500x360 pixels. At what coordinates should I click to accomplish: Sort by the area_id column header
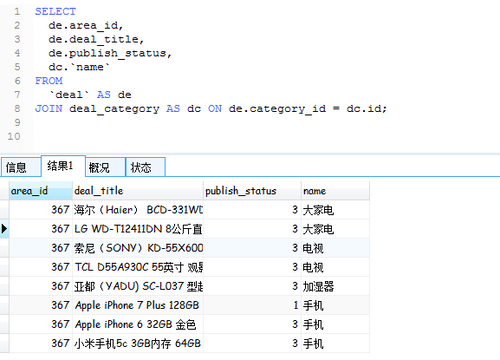tap(41, 191)
